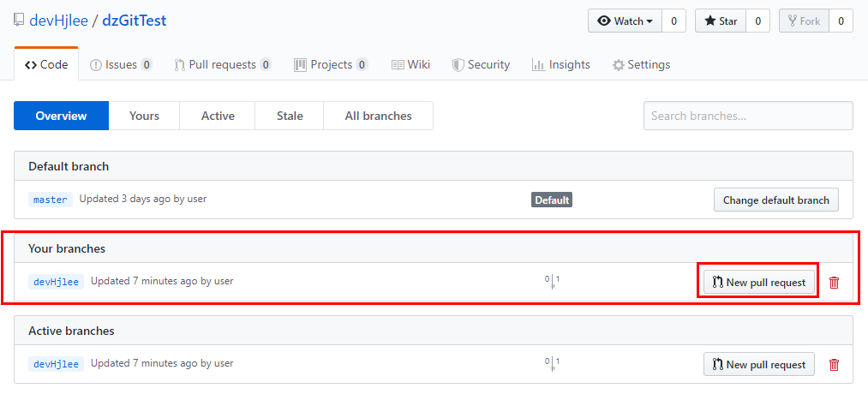Click ahead/behind count in Your branches row

552,282
